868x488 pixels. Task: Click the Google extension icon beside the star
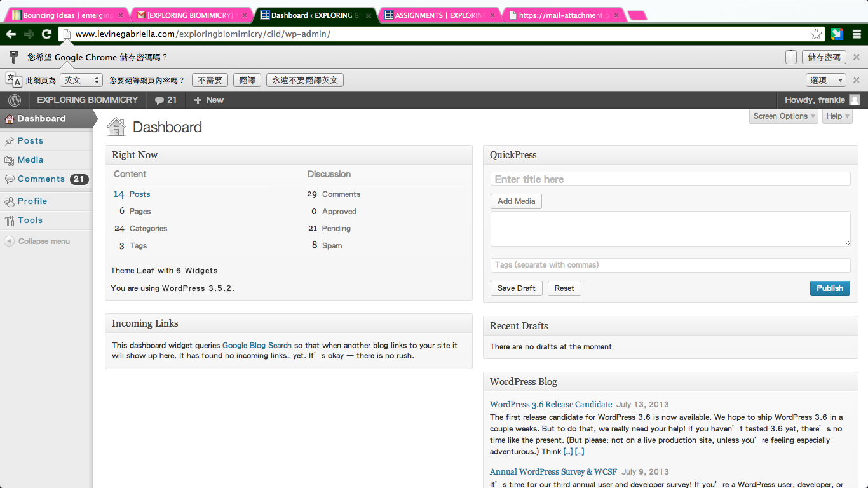pyautogui.click(x=837, y=34)
